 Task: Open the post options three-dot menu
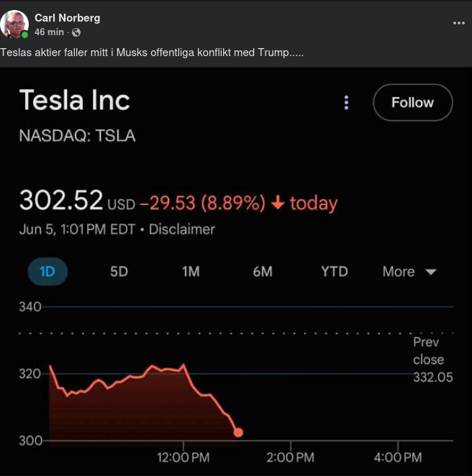click(458, 23)
